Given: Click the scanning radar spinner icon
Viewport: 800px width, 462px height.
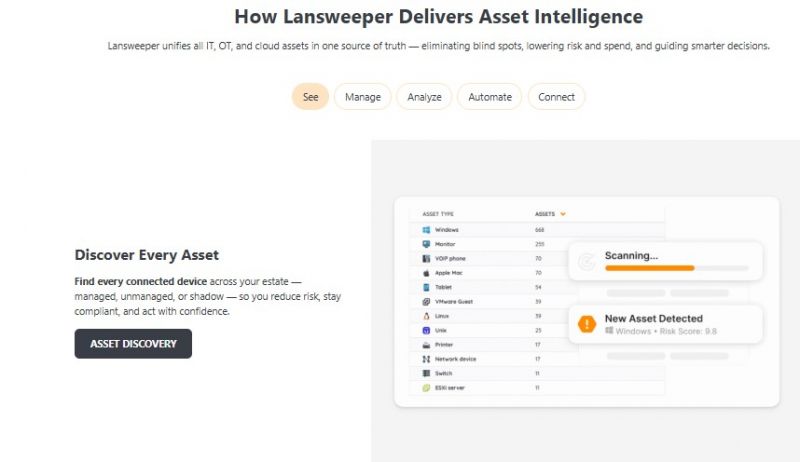Looking at the screenshot, I should coord(586,262).
